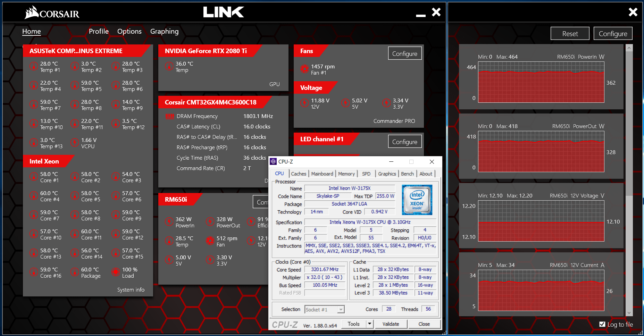644x336 pixels.
Task: Click the RM650i PowerIn graph
Action: coord(541,82)
